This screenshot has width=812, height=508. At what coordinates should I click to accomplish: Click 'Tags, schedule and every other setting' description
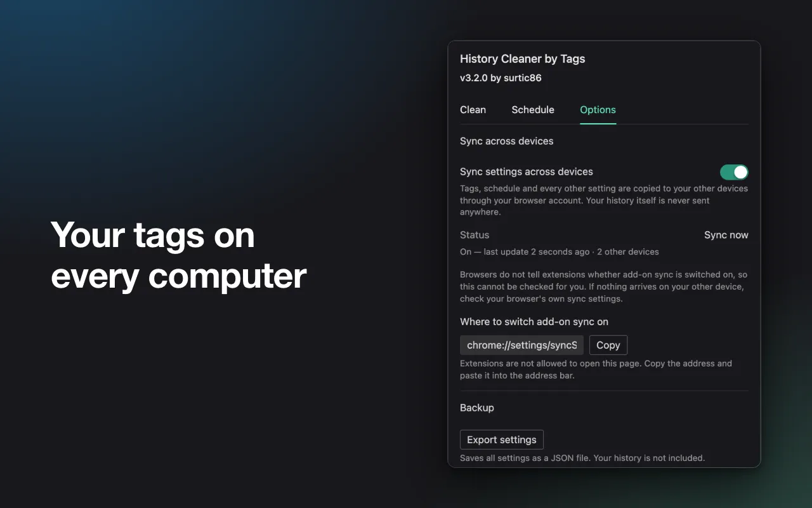(604, 200)
